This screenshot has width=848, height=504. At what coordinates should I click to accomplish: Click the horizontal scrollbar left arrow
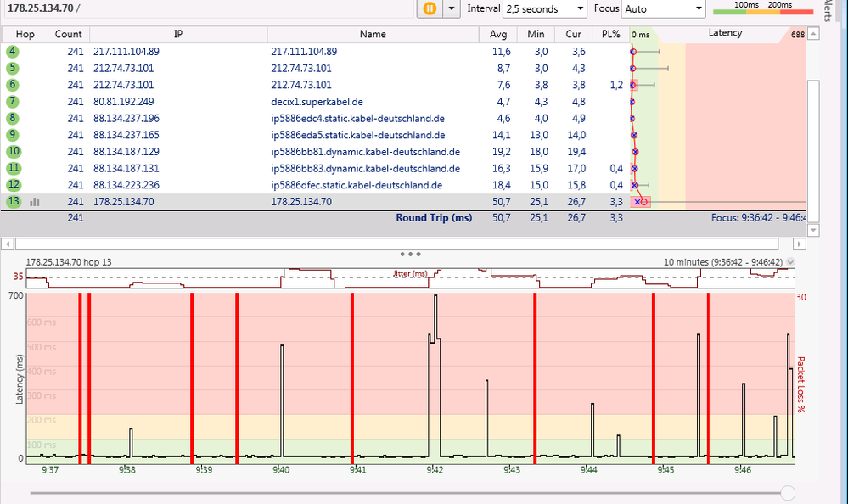[8, 244]
